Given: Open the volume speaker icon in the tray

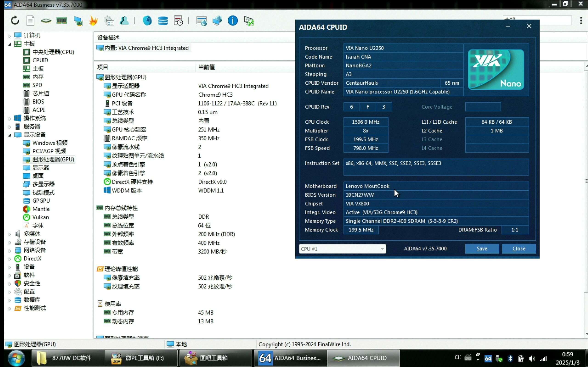Looking at the screenshot, I should 532,358.
